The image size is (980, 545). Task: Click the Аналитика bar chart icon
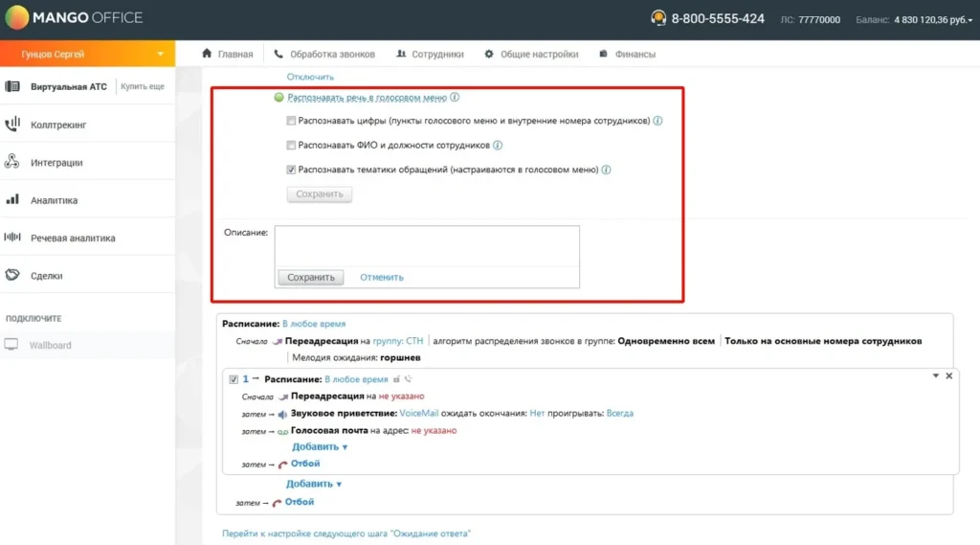point(12,199)
